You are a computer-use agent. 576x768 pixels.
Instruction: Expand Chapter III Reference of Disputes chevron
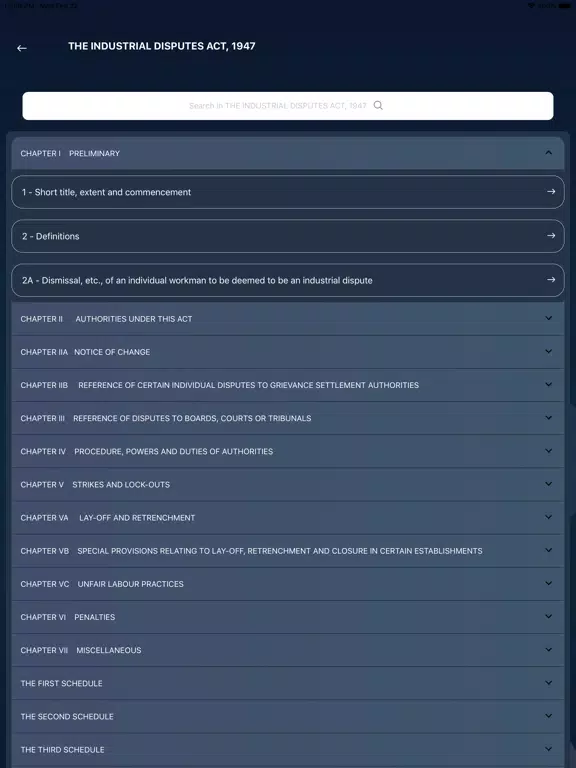click(x=549, y=418)
